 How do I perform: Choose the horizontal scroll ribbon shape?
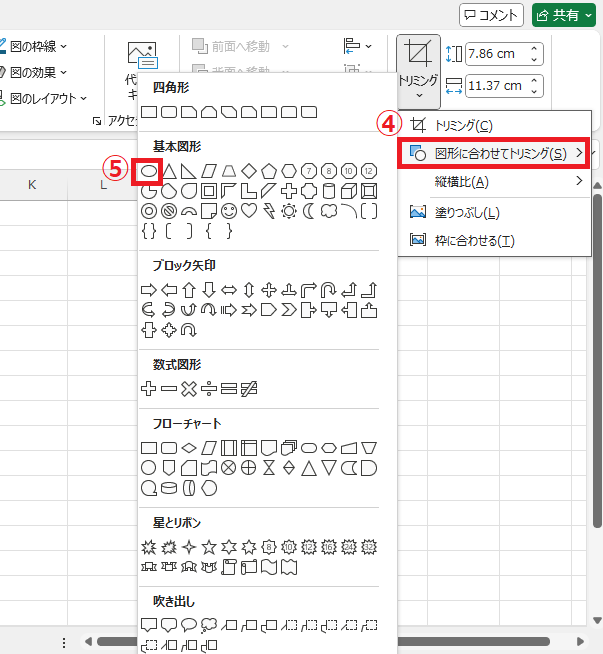point(249,567)
